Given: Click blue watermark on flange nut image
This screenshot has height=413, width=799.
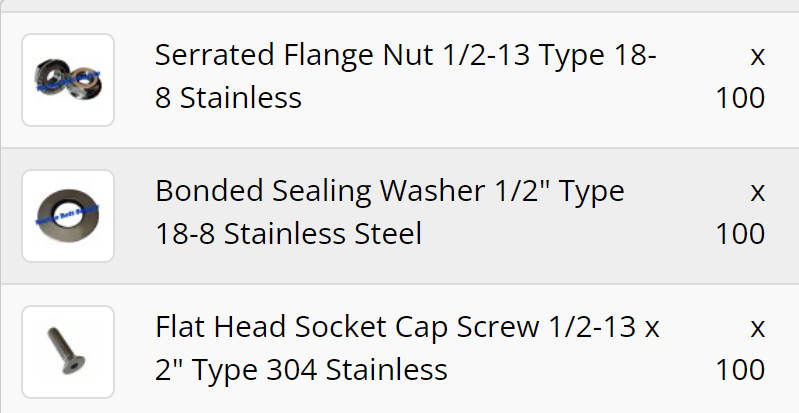Looking at the screenshot, I should (66, 85).
